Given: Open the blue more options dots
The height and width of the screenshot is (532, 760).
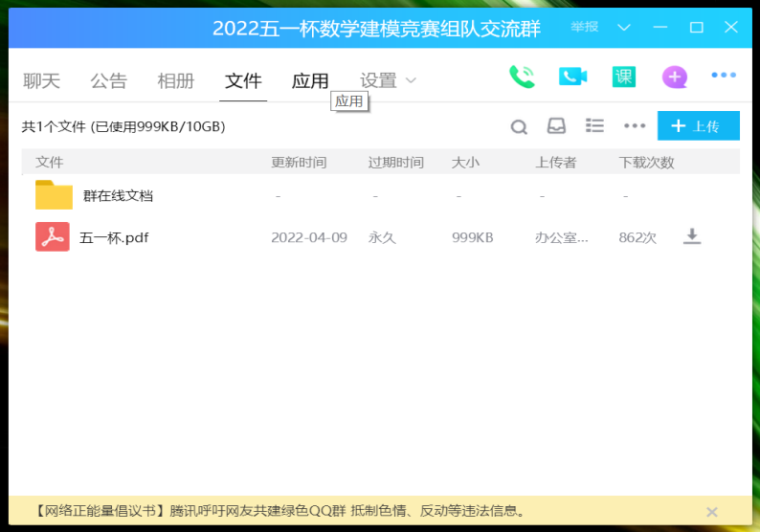Looking at the screenshot, I should [724, 76].
